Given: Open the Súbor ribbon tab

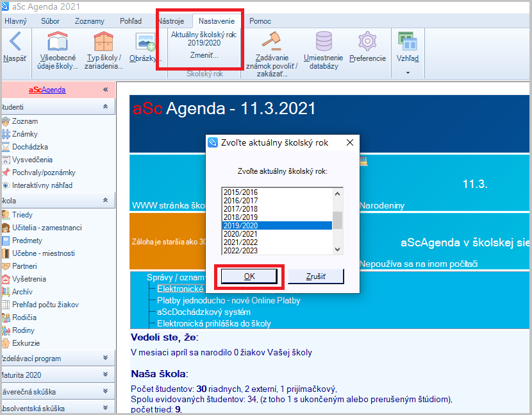Looking at the screenshot, I should 50,21.
